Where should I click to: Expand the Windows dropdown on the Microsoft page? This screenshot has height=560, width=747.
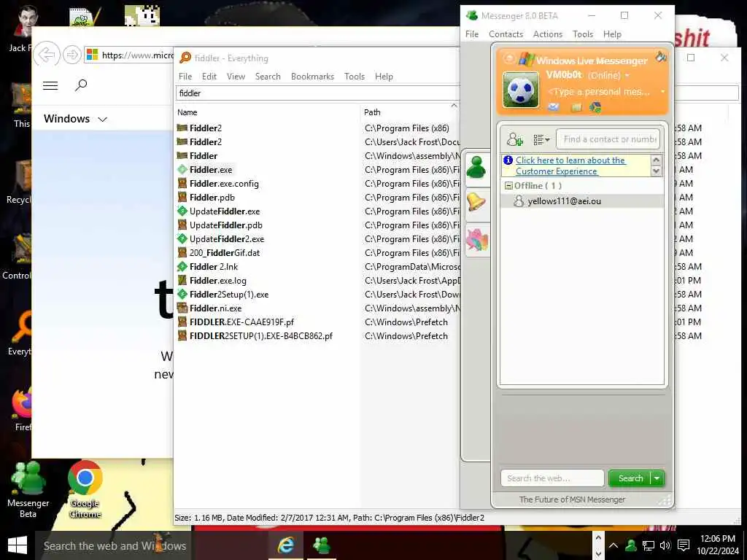(75, 119)
